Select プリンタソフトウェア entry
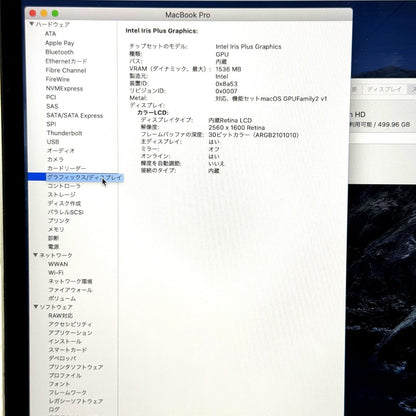This screenshot has width=416, height=416. point(76,367)
